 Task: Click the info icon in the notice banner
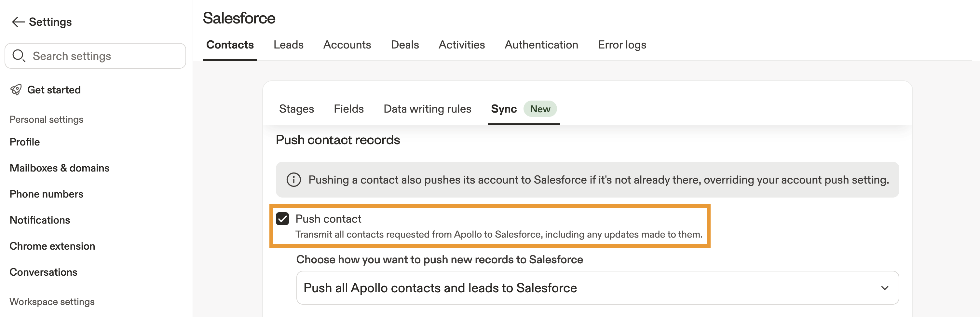[x=293, y=180]
